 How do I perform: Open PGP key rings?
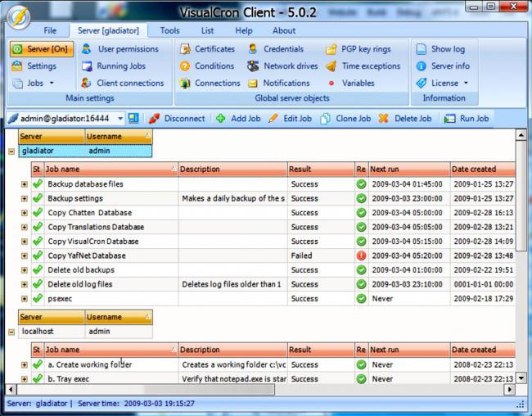point(358,49)
